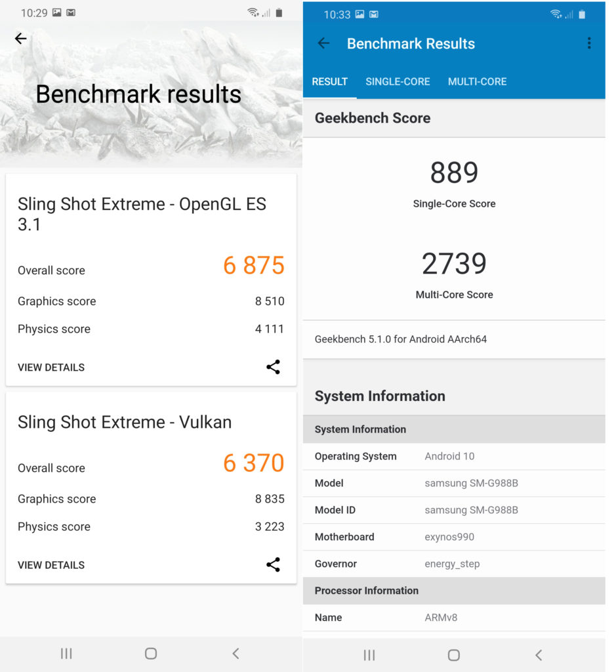Tap the navigation back chevron on right phone
Screen dimensions: 616x672
point(539,655)
